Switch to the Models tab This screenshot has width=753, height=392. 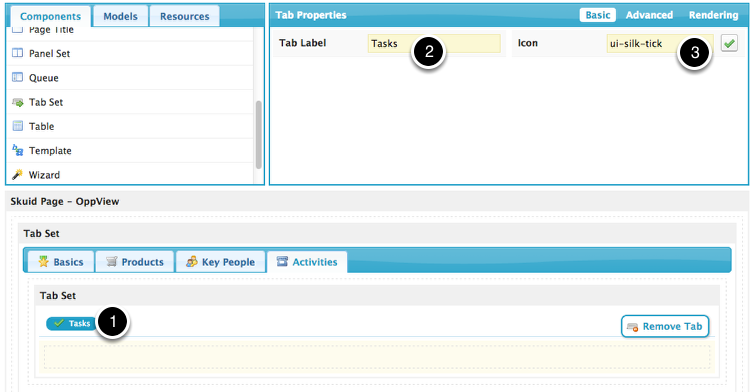pos(121,16)
